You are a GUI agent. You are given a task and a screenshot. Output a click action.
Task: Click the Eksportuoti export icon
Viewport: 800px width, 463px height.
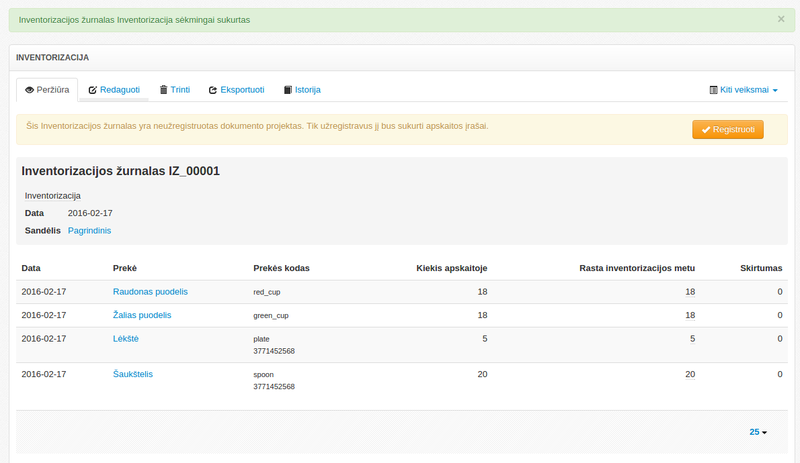tap(213, 90)
